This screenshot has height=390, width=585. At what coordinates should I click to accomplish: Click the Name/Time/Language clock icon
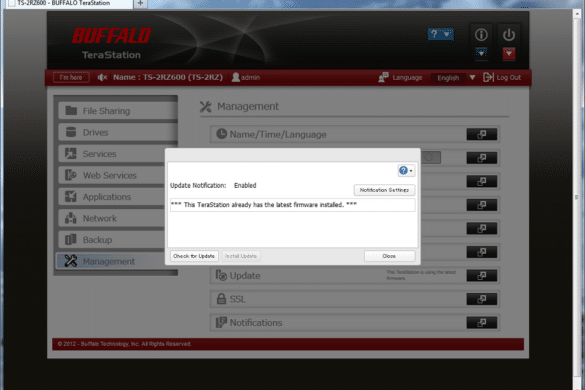pos(222,134)
